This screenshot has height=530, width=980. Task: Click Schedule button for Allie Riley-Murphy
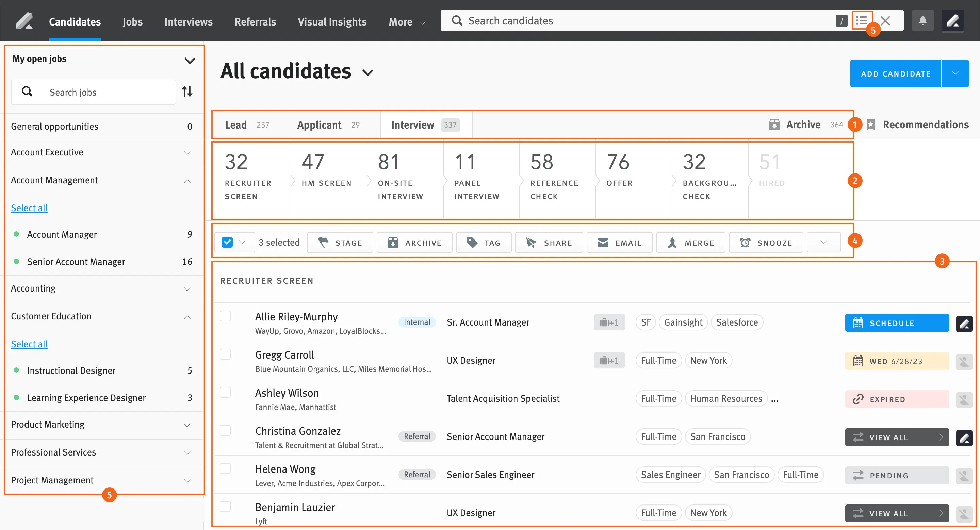[x=897, y=323]
